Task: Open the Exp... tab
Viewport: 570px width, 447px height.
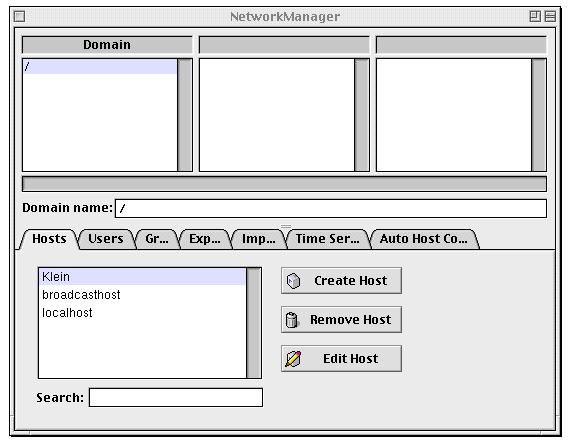Action: point(205,239)
